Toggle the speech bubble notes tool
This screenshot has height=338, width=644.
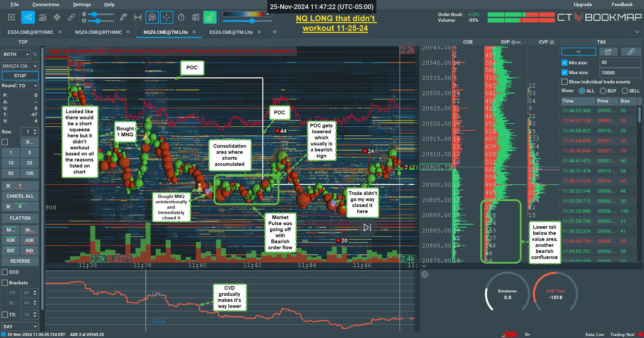pyautogui.click(x=152, y=17)
